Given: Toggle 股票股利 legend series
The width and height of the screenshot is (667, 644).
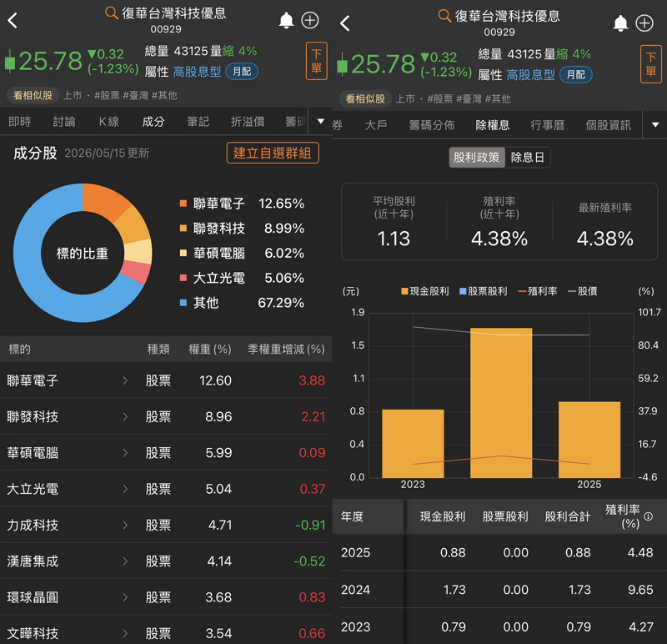Looking at the screenshot, I should (x=484, y=291).
